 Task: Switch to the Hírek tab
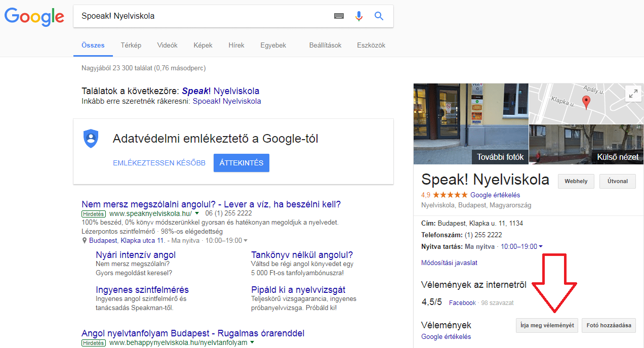click(236, 45)
